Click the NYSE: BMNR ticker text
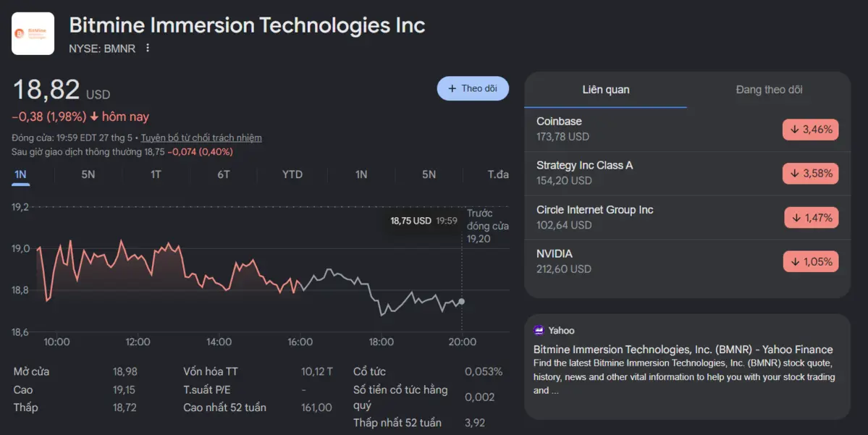 (x=102, y=48)
